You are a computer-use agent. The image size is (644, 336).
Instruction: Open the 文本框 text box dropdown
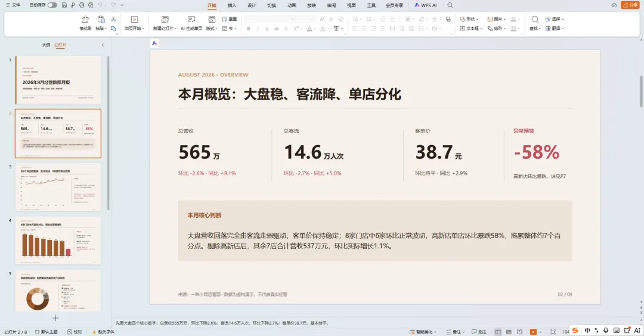pos(470,29)
